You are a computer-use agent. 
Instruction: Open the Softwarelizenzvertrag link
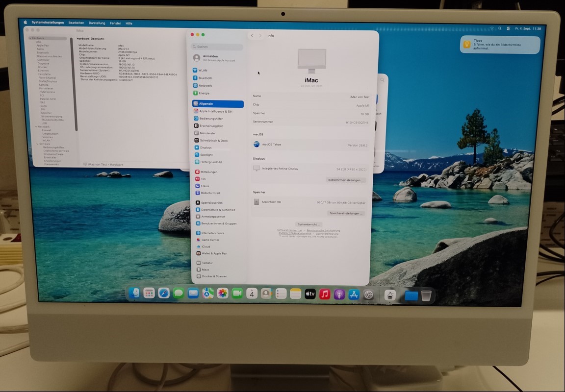pos(290,230)
